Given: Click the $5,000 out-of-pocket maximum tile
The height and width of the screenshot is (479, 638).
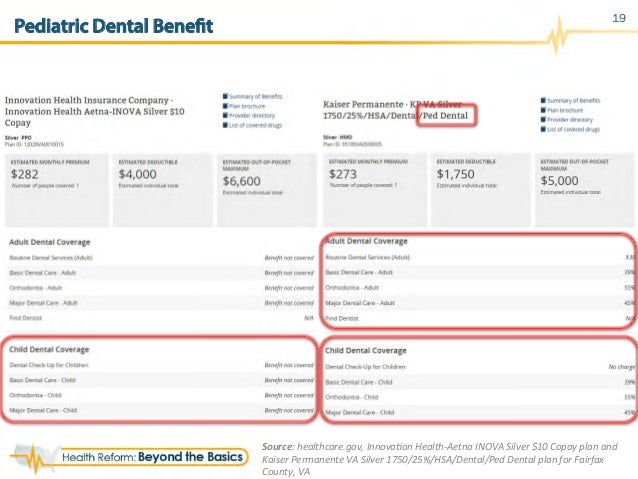Looking at the screenshot, I should point(584,190).
